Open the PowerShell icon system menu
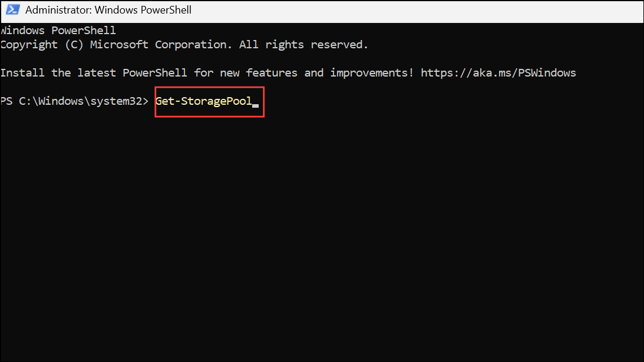 12,9
